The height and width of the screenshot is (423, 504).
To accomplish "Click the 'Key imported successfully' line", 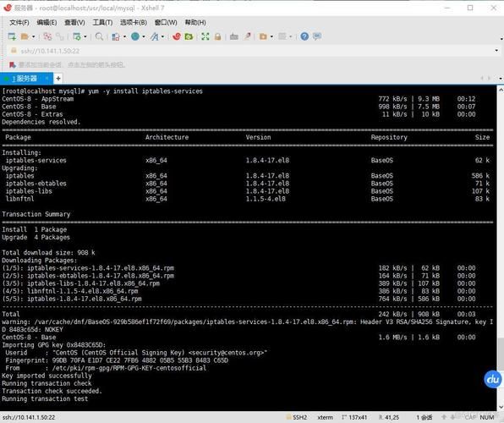I will [x=47, y=376].
